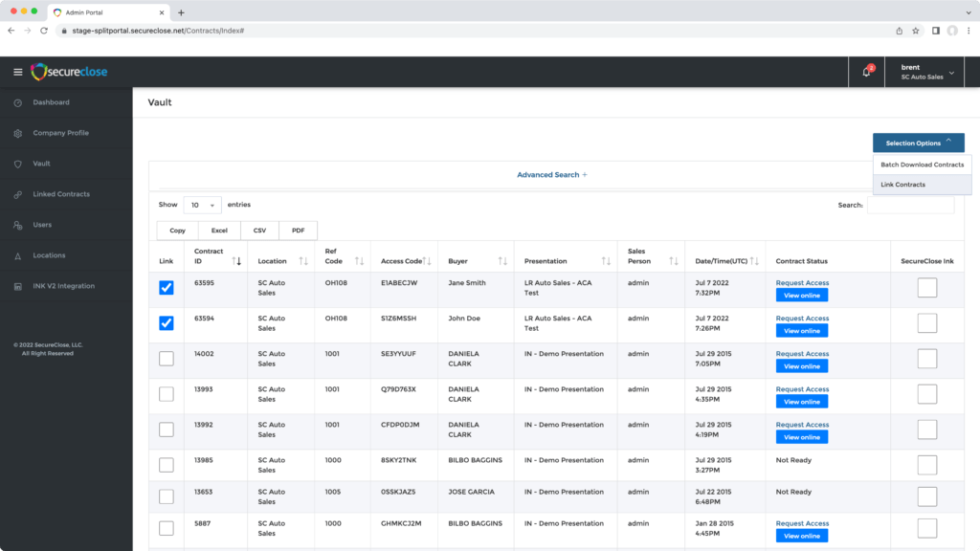Collapse the Selection Options dropdown
This screenshot has width=980, height=551.
coord(918,143)
